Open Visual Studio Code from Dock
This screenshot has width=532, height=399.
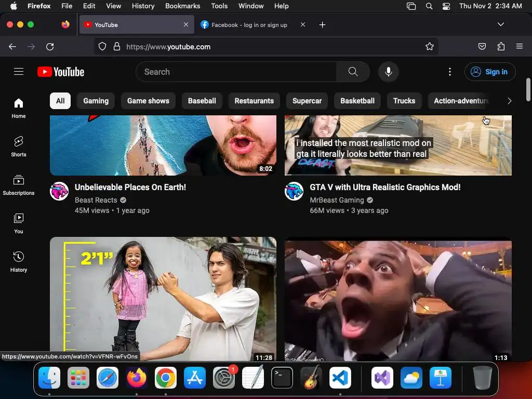[x=340, y=378]
